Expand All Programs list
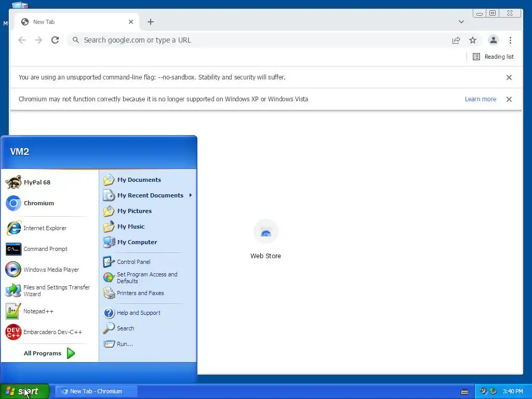Screen dimensions: 532x399 click(49, 353)
